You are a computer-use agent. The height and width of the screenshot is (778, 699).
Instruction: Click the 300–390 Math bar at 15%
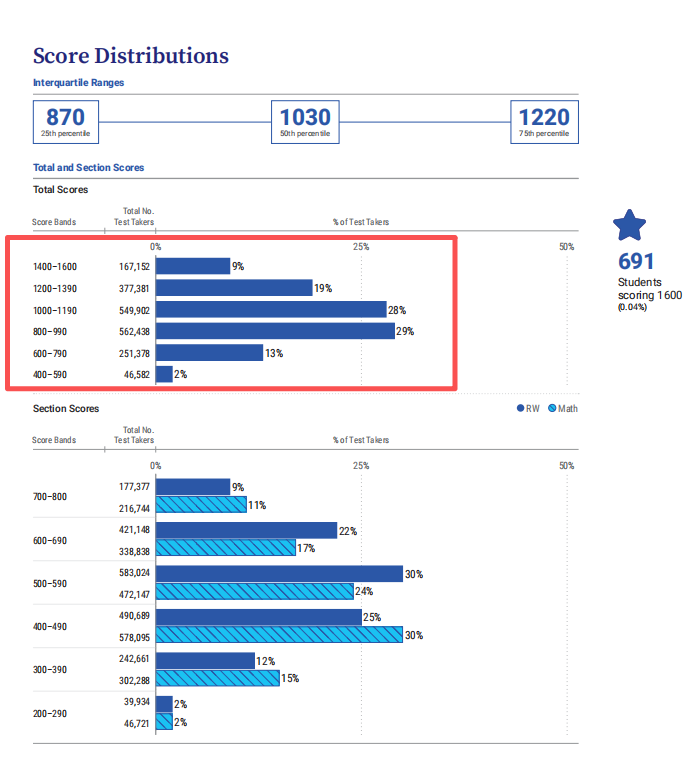tap(217, 678)
